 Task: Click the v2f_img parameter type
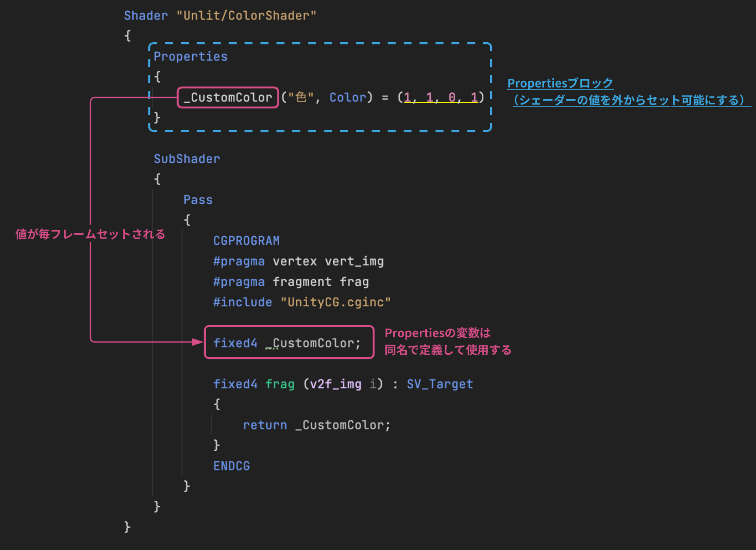pos(335,384)
